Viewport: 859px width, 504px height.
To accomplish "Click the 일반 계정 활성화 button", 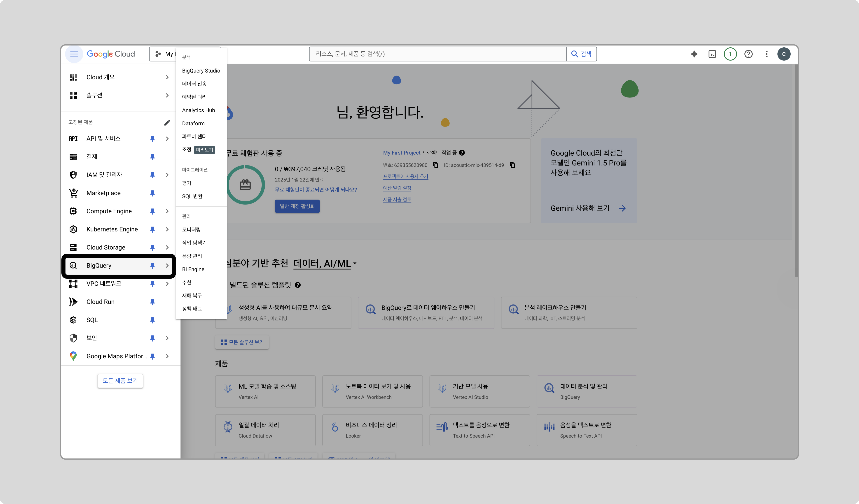I will coord(297,206).
